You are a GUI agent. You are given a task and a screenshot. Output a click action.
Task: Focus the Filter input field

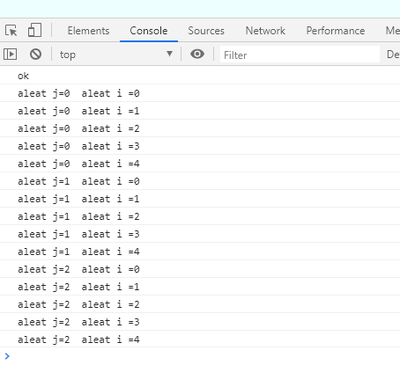point(300,55)
